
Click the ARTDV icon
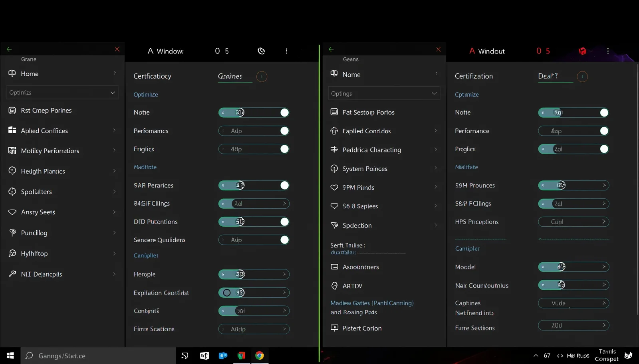(x=335, y=286)
